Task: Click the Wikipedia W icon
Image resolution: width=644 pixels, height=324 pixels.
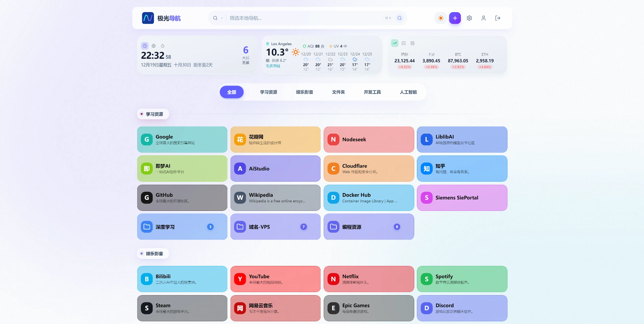Action: click(x=240, y=198)
